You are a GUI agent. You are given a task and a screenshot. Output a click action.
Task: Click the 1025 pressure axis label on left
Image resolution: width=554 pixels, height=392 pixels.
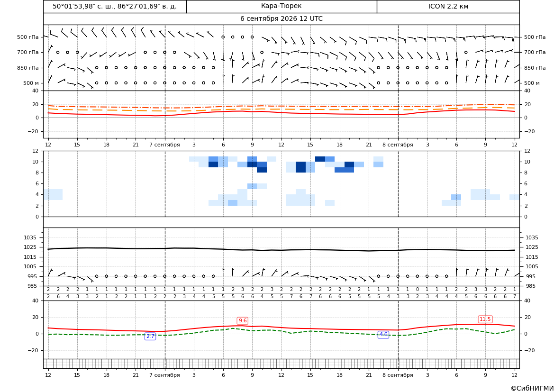click(x=29, y=247)
